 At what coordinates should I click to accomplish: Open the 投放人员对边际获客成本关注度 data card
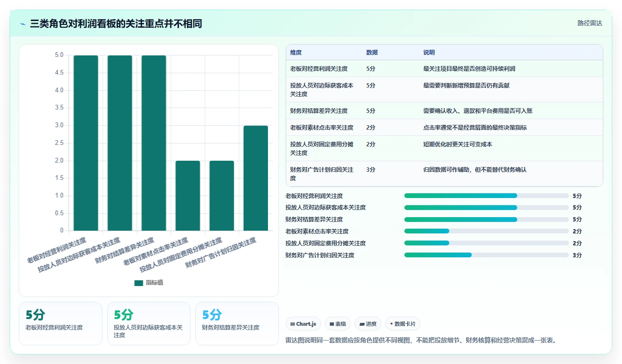[149, 323]
